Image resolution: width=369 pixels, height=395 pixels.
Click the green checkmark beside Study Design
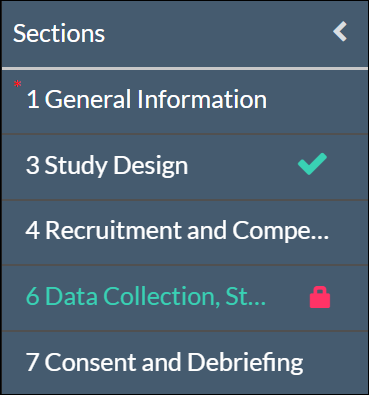click(312, 164)
